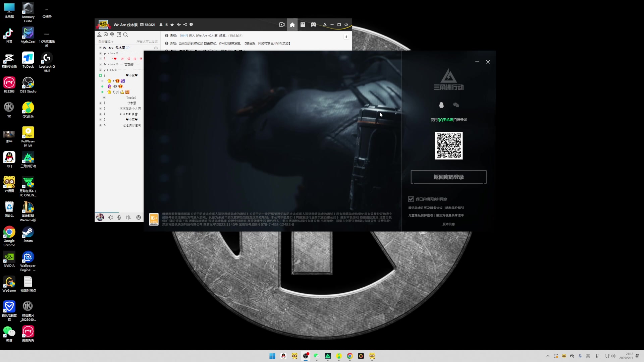Click the 16+ age rating badge

pos(154,220)
